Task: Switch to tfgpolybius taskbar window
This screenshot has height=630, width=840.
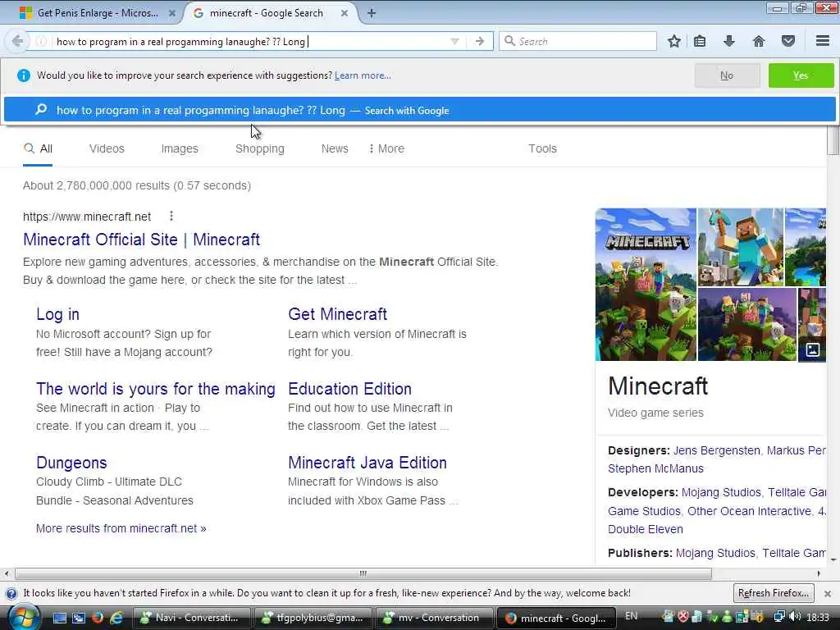Action: (x=313, y=618)
